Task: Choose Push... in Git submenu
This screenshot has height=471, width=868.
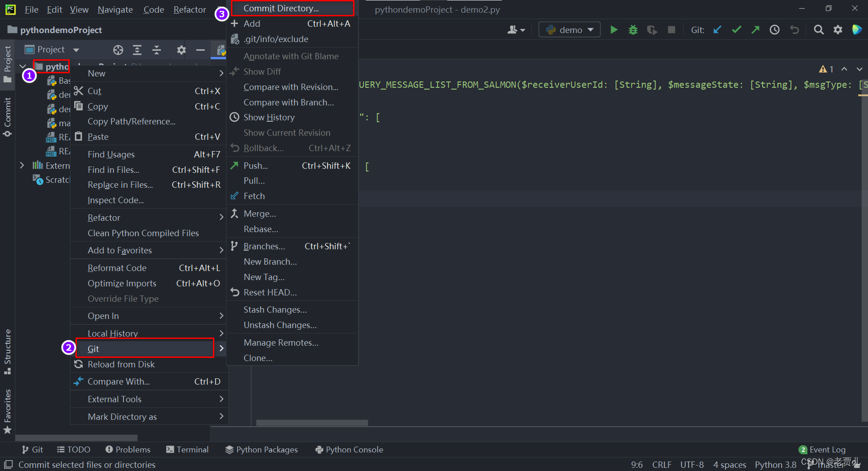Action: coord(292,166)
